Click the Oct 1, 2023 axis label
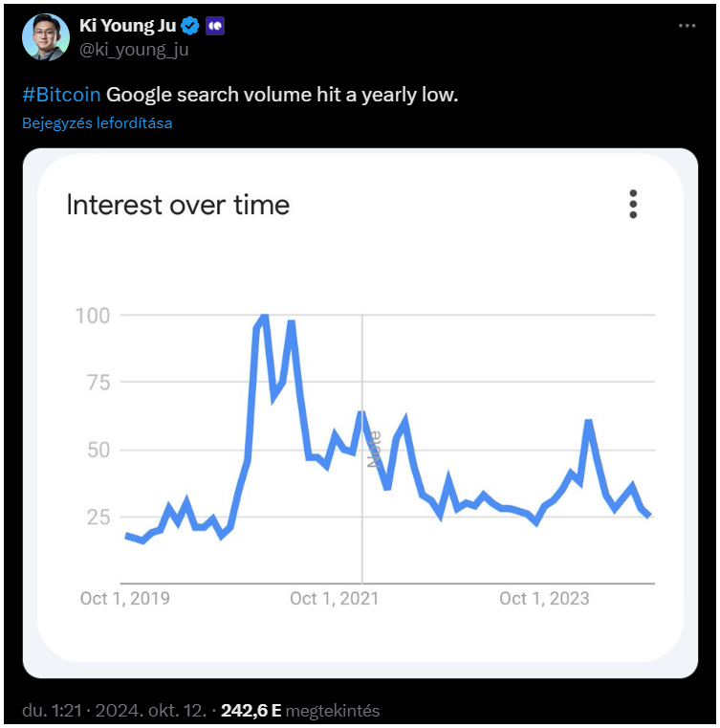This screenshot has height=728, width=720. (544, 599)
